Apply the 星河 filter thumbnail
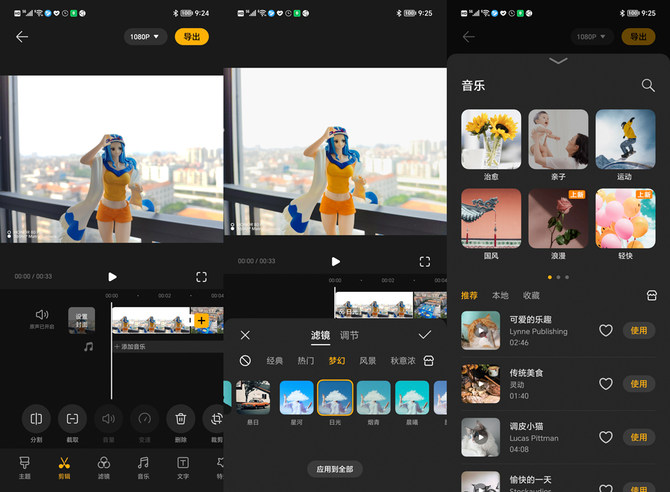 [297, 398]
